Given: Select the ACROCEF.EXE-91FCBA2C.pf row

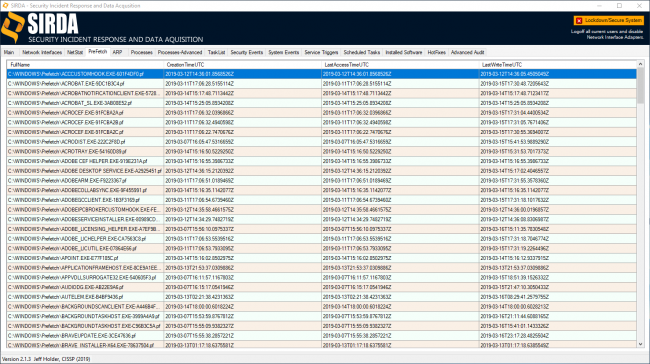Looking at the screenshot, I should point(322,132).
